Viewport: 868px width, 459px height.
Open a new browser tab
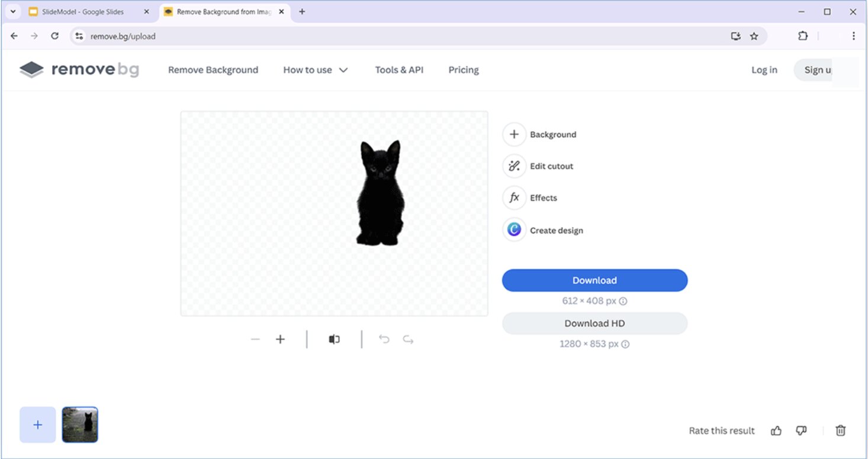click(x=302, y=11)
